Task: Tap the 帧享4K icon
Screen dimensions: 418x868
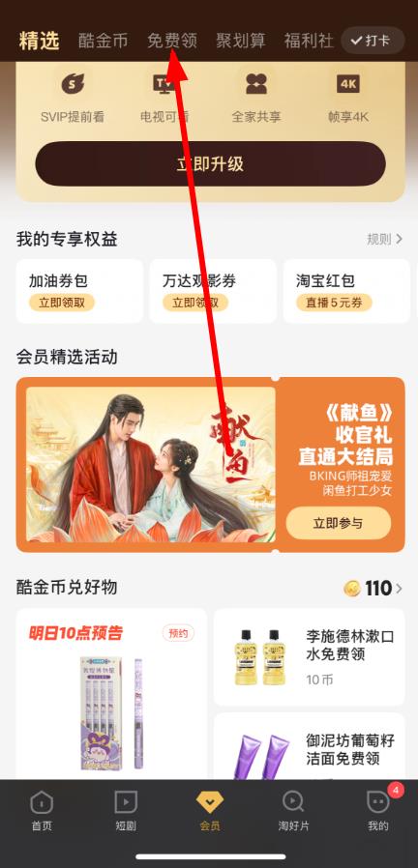Action: pyautogui.click(x=347, y=84)
